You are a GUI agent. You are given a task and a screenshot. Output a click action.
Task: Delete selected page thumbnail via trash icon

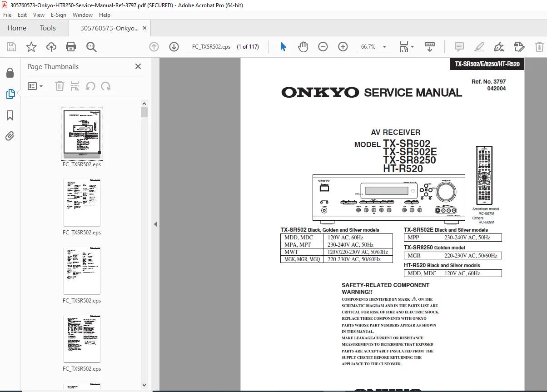pyautogui.click(x=60, y=86)
